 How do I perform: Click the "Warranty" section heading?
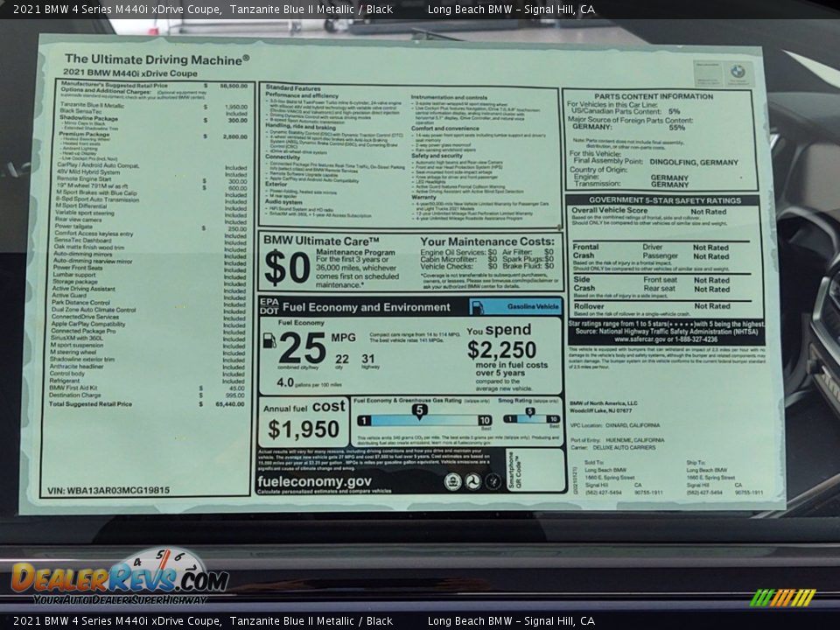click(423, 197)
